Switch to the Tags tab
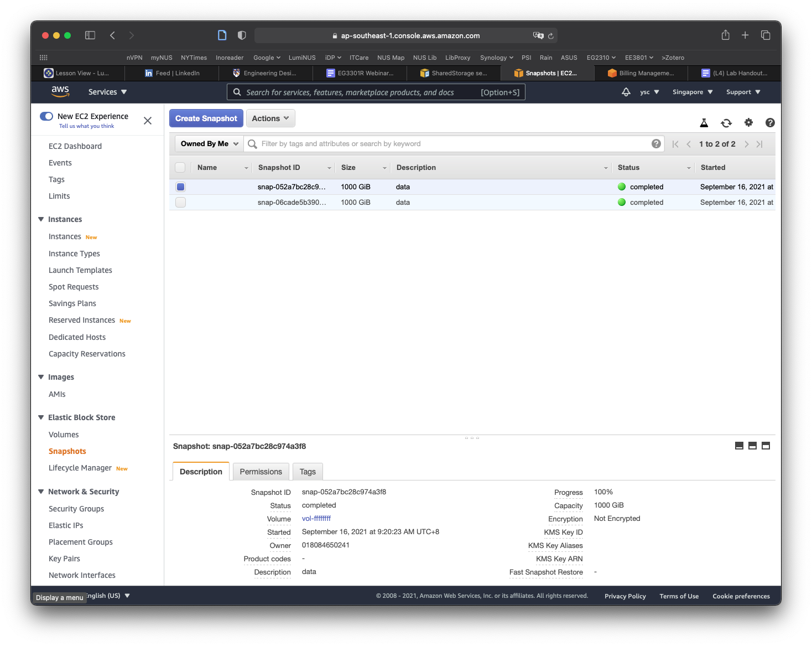Screen dimensions: 812x646 pos(308,472)
